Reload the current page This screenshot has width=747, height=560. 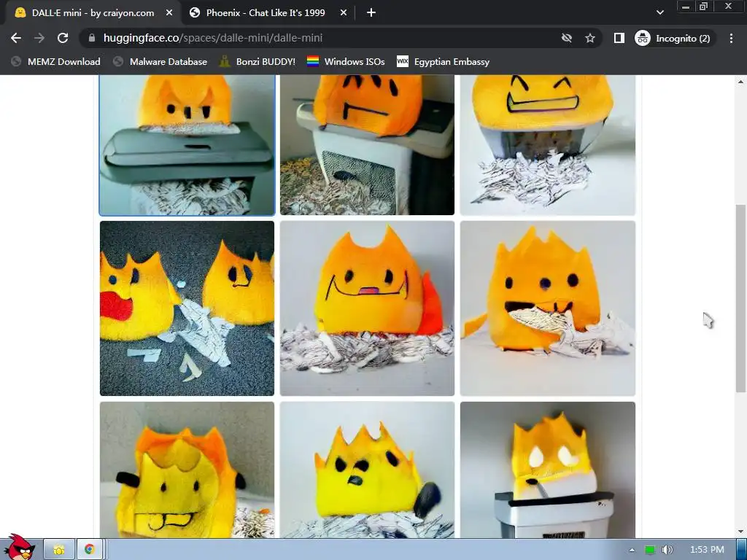(x=63, y=38)
